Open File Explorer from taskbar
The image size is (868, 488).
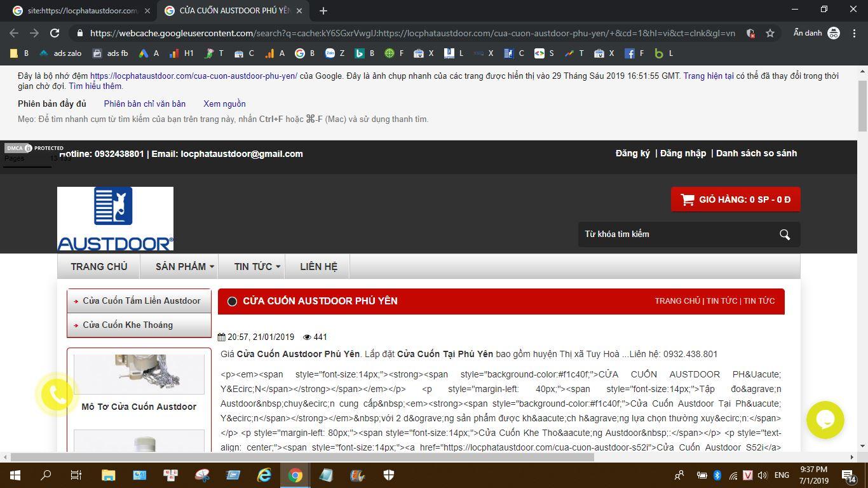click(108, 475)
